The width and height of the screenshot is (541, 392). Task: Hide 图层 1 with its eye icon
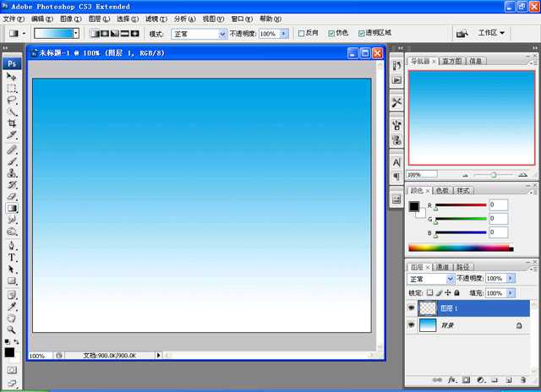tap(412, 308)
